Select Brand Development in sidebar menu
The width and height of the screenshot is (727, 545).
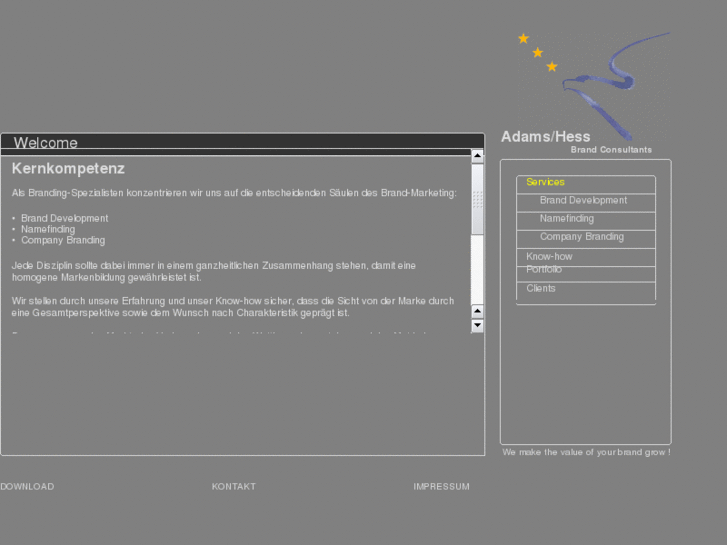583,200
